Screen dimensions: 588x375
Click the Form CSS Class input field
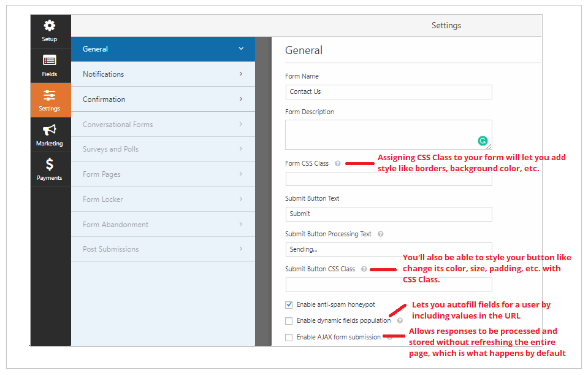[x=389, y=179]
